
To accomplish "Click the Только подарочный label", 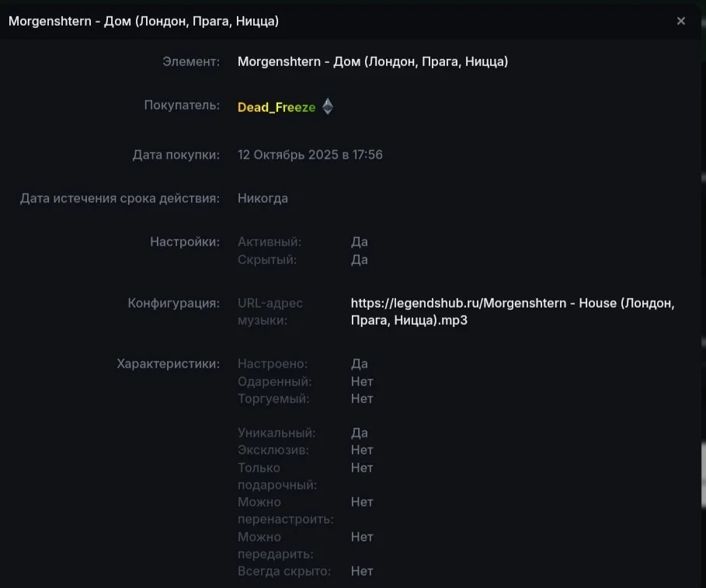I will click(277, 476).
